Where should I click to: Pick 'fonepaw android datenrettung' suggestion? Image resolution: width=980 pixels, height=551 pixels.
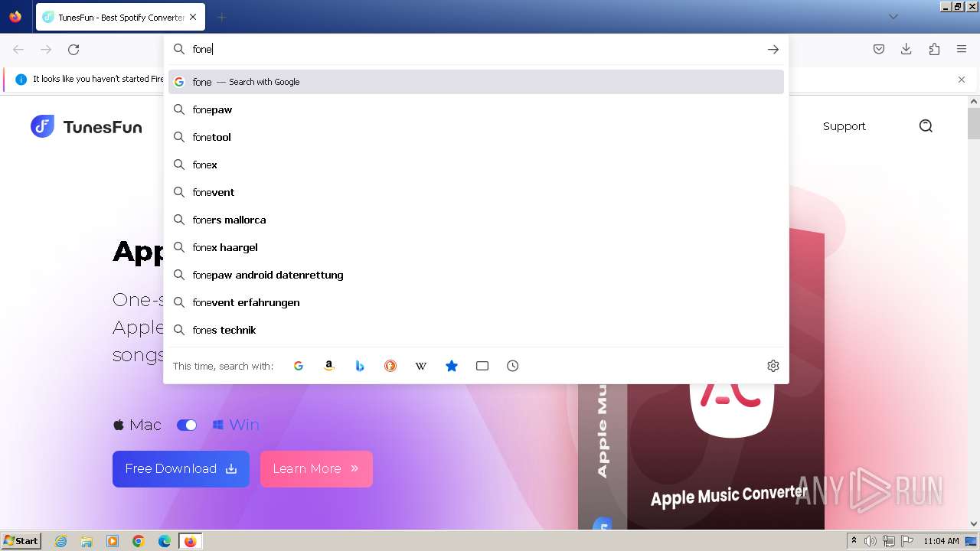(476, 275)
